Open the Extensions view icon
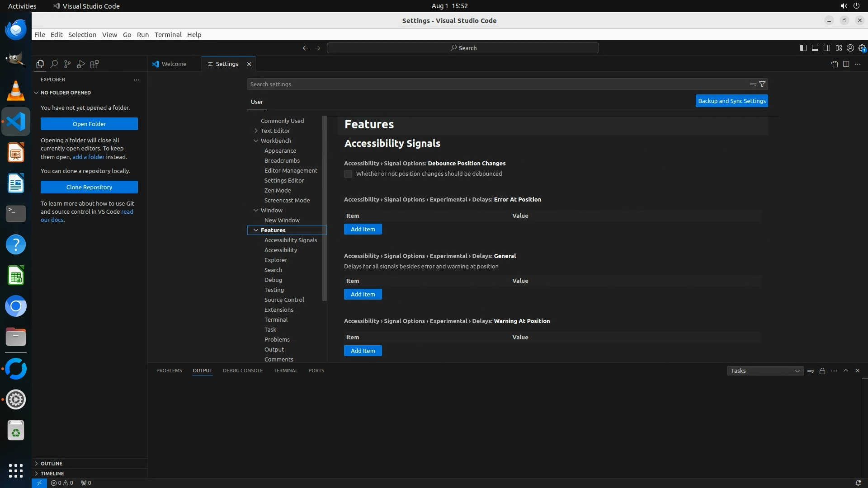 (94, 64)
